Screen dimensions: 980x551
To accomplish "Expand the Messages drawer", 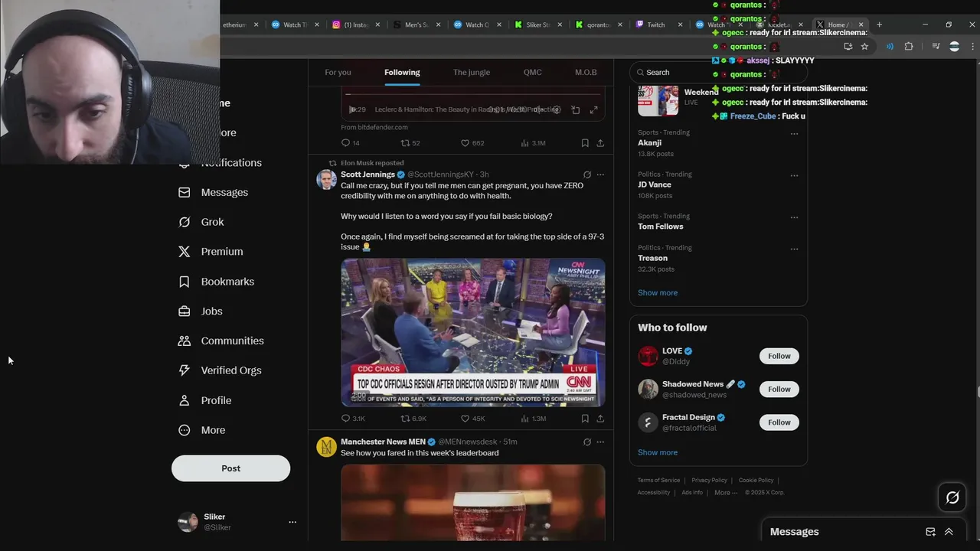I will coord(949,532).
